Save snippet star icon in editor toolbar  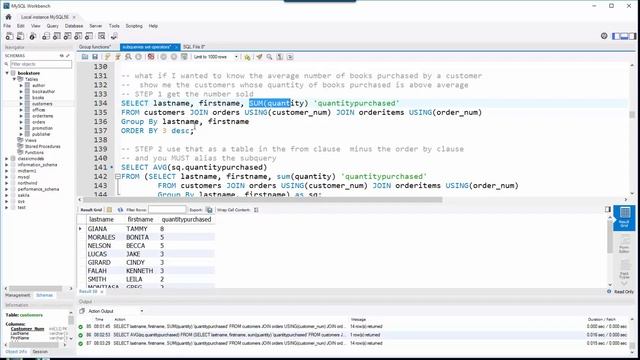point(247,57)
